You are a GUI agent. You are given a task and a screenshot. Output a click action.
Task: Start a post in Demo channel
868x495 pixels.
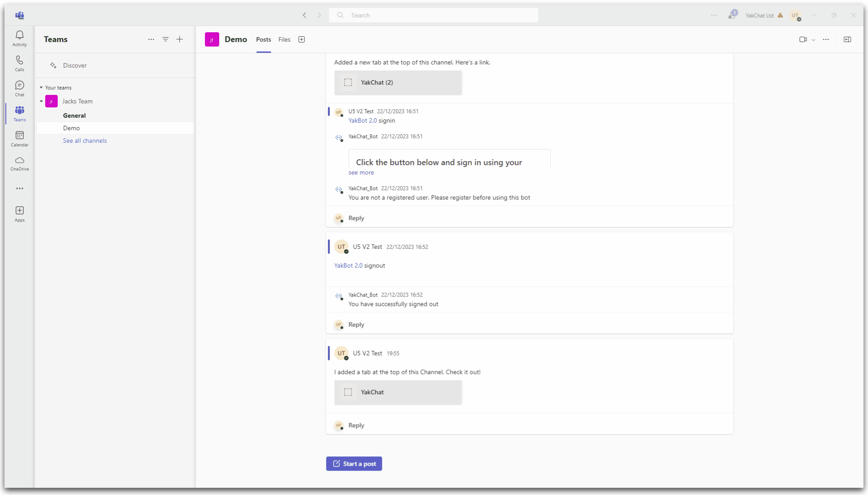point(354,464)
